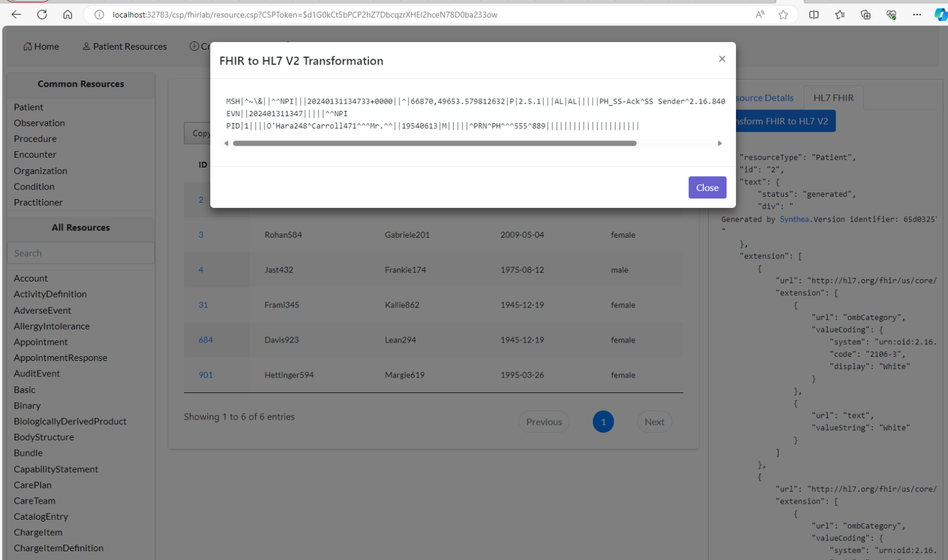Click the horizontal scrollbar in HL7 output

point(434,143)
